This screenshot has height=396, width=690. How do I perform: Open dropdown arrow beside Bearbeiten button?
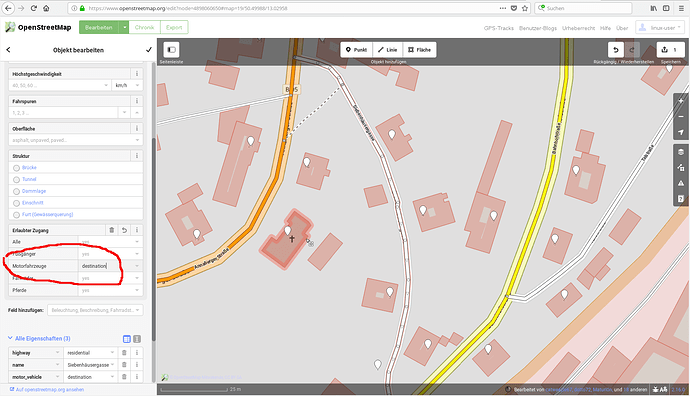click(x=125, y=27)
